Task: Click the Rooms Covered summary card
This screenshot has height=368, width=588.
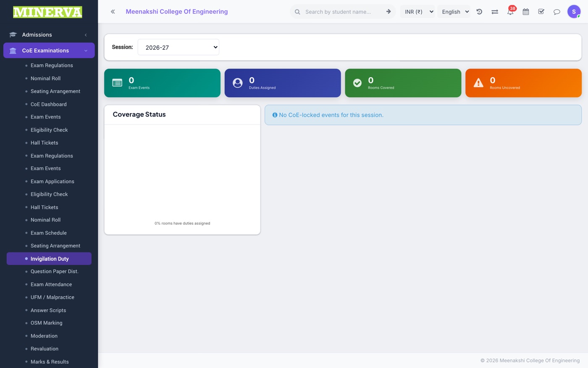Action: coord(403,83)
